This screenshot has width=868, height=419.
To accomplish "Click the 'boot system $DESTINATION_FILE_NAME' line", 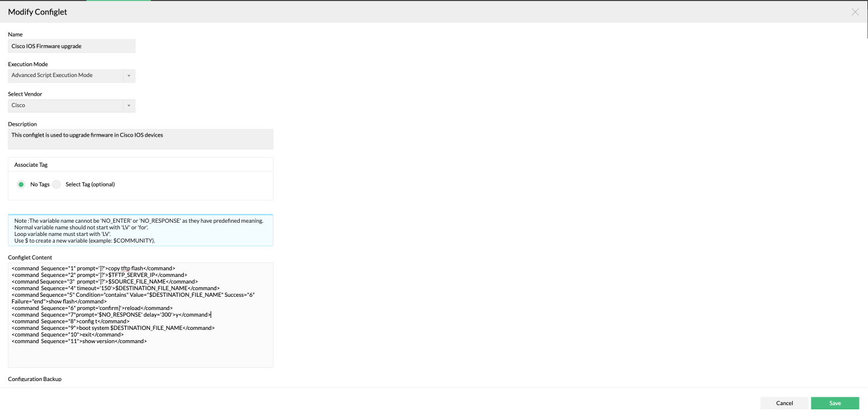I will [113, 328].
